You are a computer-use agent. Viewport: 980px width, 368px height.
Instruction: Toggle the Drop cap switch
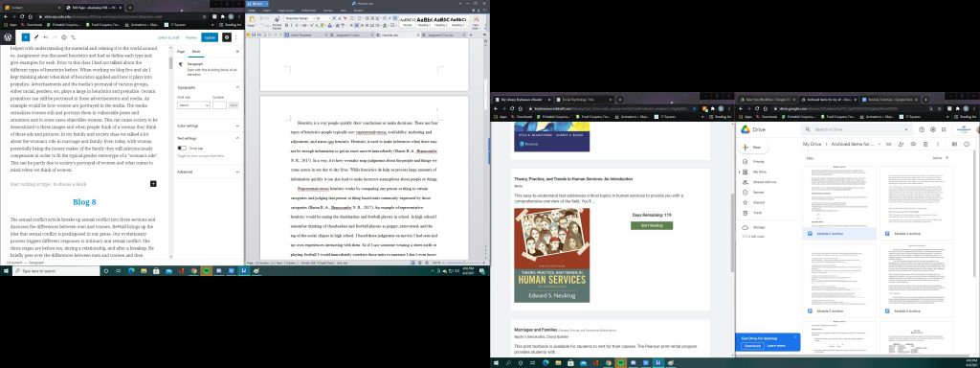pyautogui.click(x=182, y=149)
